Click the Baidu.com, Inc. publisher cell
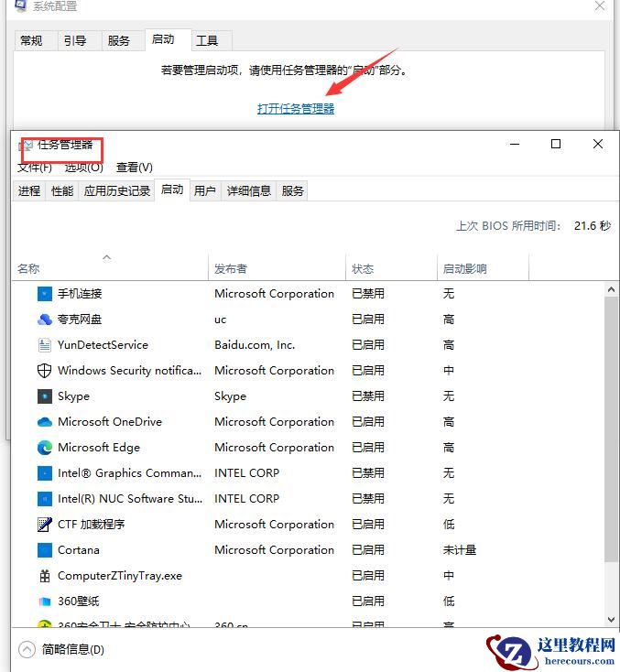The image size is (620, 672). (x=255, y=345)
